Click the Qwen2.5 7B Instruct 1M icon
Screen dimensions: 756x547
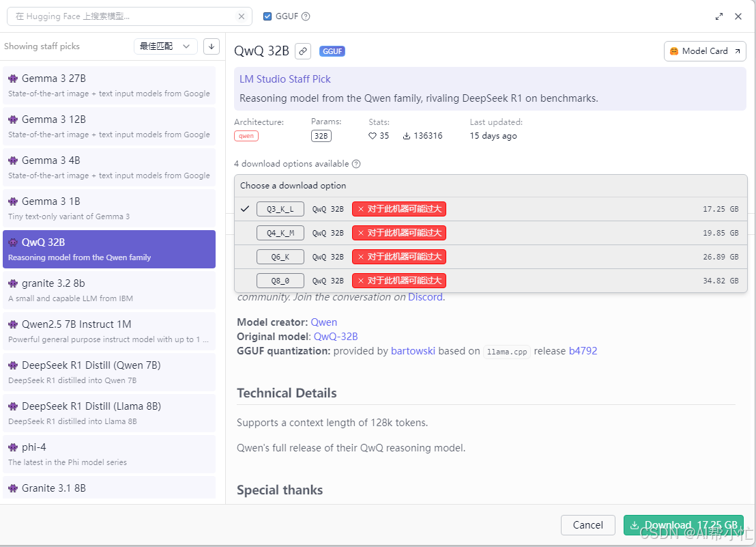pos(13,324)
